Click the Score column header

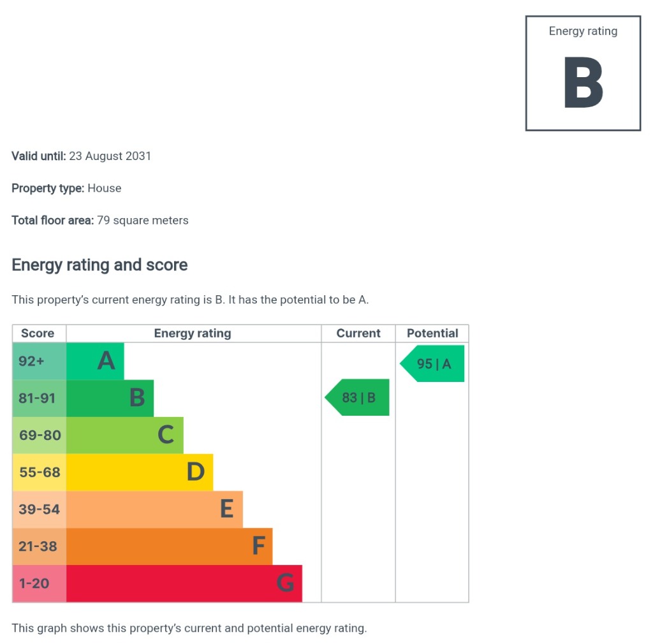coord(39,333)
